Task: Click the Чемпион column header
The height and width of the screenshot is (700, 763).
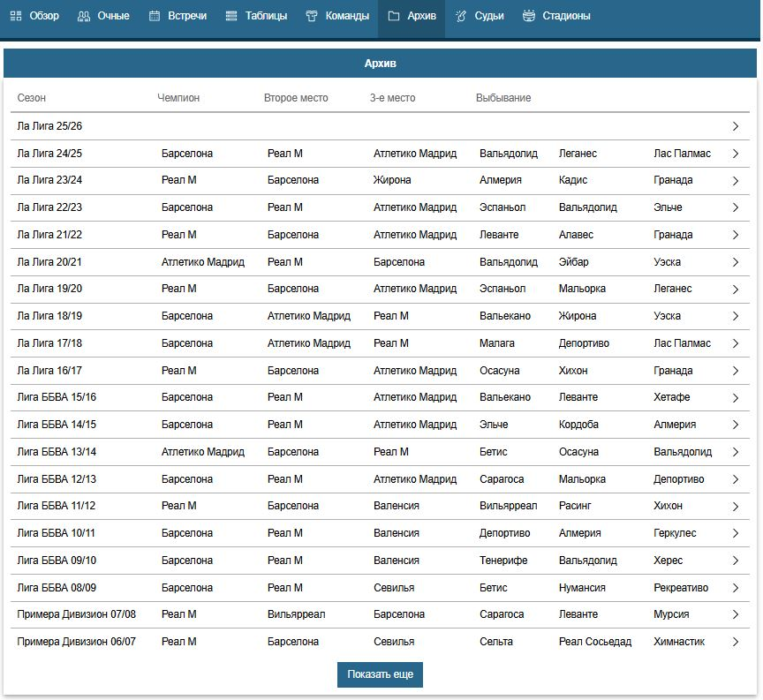Action: coord(178,98)
